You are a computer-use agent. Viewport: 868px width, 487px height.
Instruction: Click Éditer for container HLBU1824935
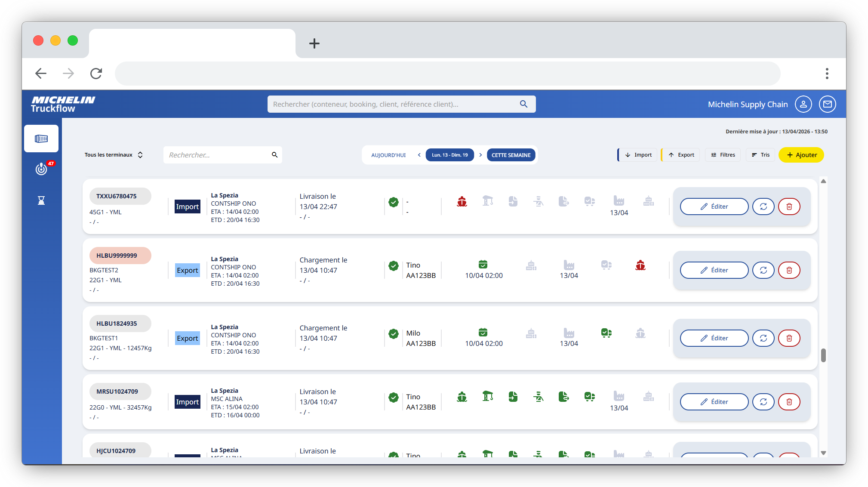pos(714,338)
